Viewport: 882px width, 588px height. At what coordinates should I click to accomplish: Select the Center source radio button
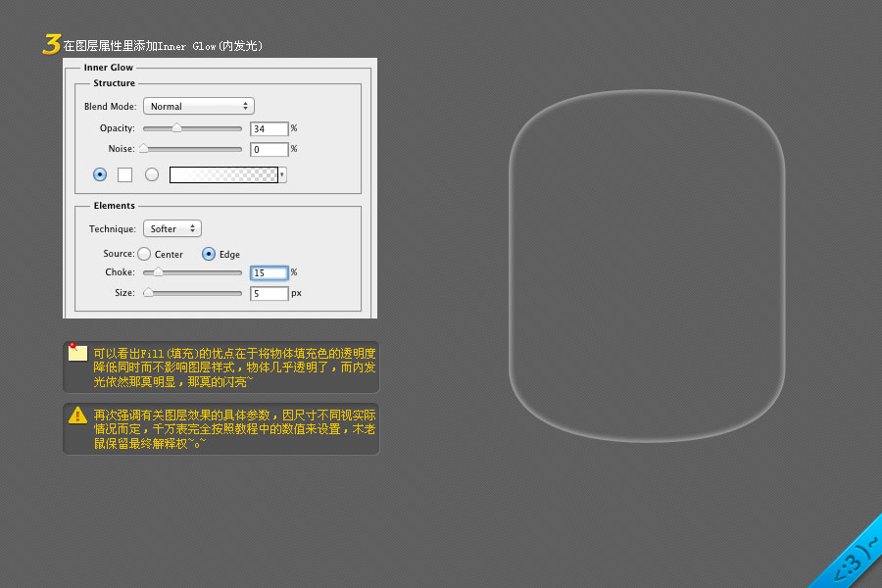point(144,254)
